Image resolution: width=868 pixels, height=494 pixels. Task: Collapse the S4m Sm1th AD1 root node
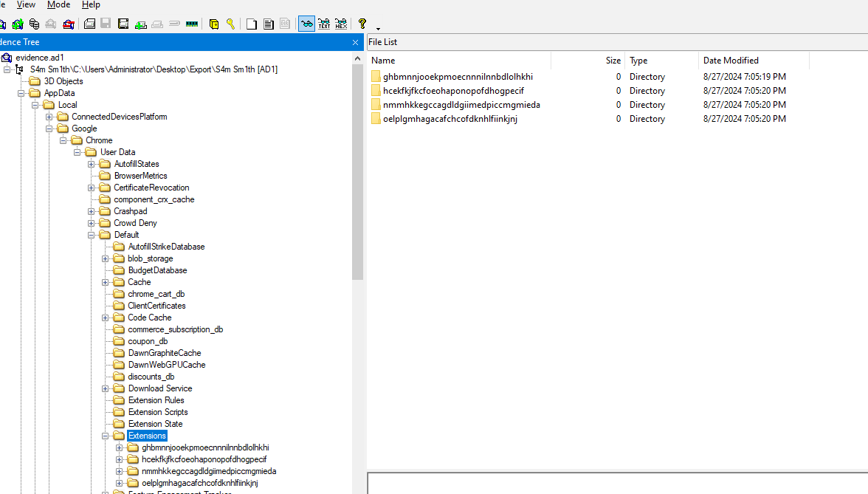click(x=7, y=69)
